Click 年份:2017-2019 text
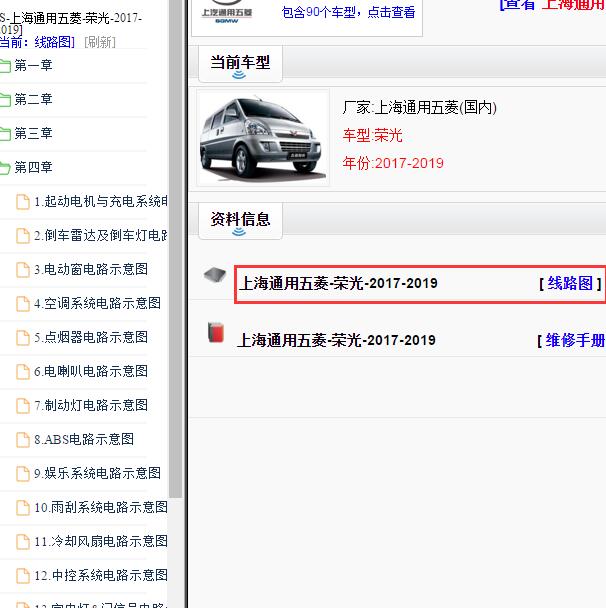This screenshot has height=608, width=606. tap(393, 163)
